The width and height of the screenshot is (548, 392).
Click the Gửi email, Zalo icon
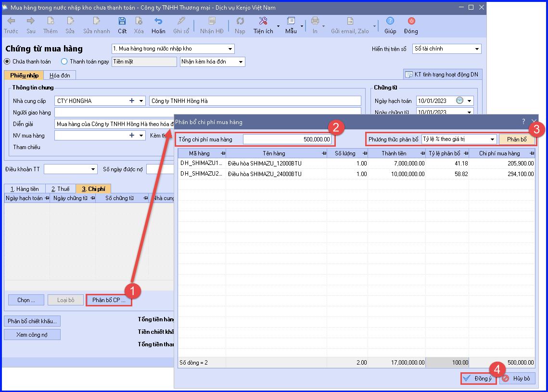tap(350, 21)
